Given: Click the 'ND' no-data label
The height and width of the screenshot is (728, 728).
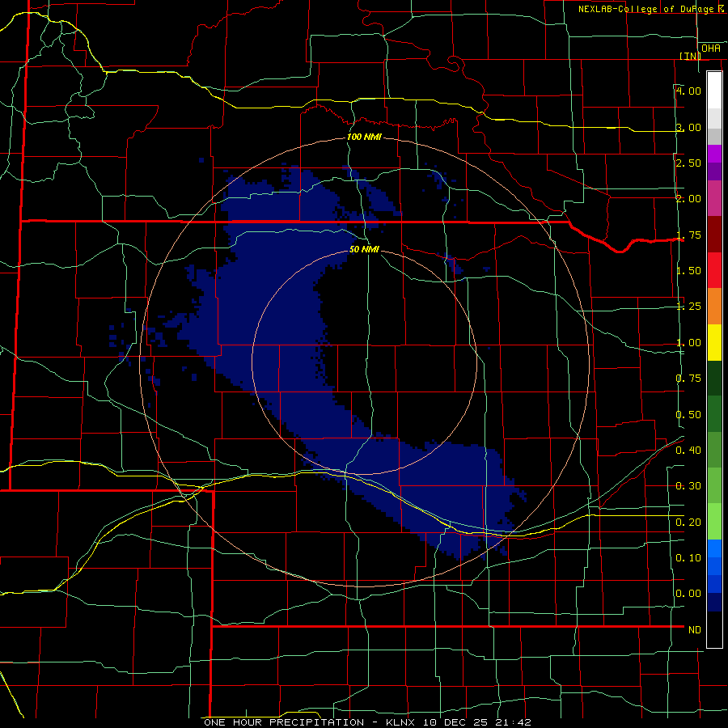Looking at the screenshot, I should point(695,630).
